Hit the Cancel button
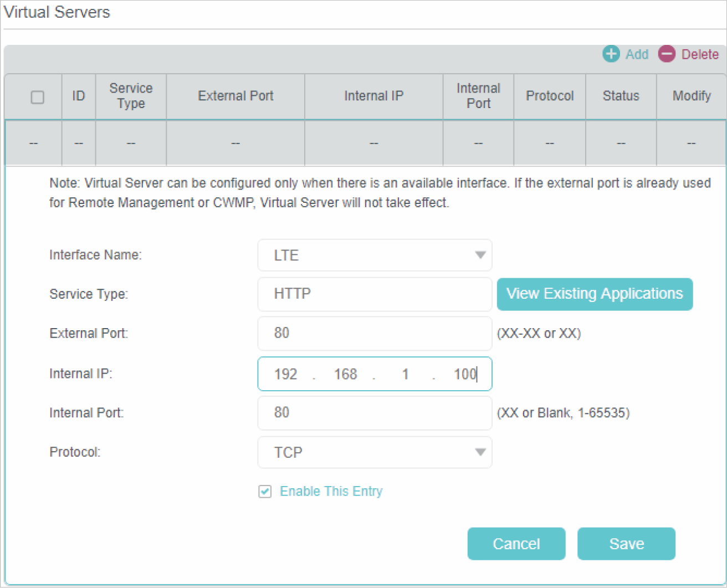 click(x=516, y=544)
